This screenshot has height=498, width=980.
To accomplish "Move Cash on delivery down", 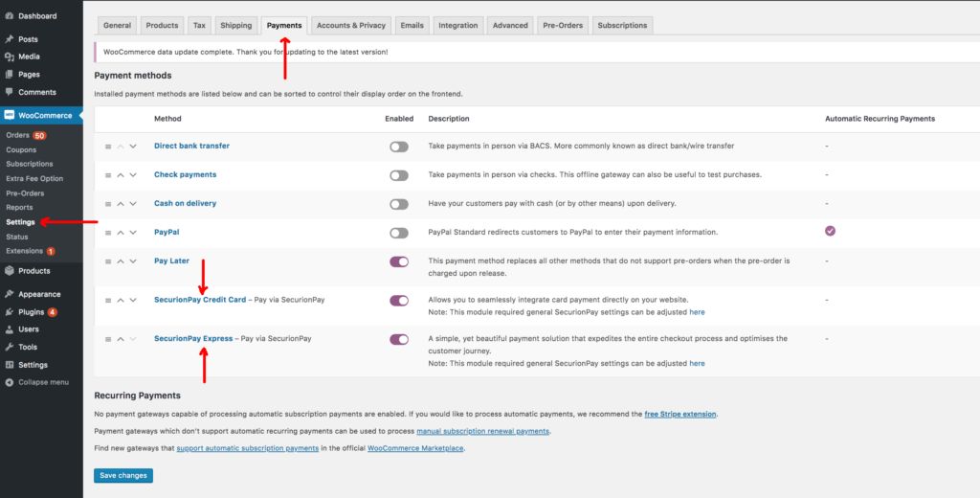I will 132,204.
